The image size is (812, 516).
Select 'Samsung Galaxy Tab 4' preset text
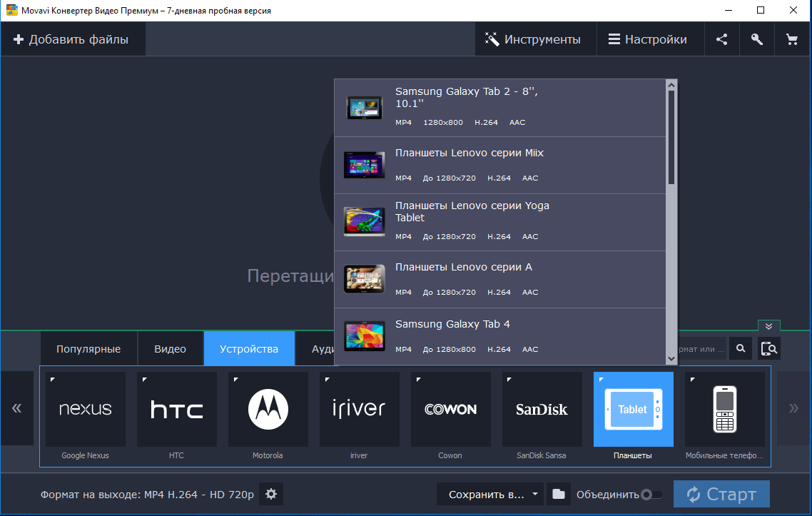(x=452, y=324)
